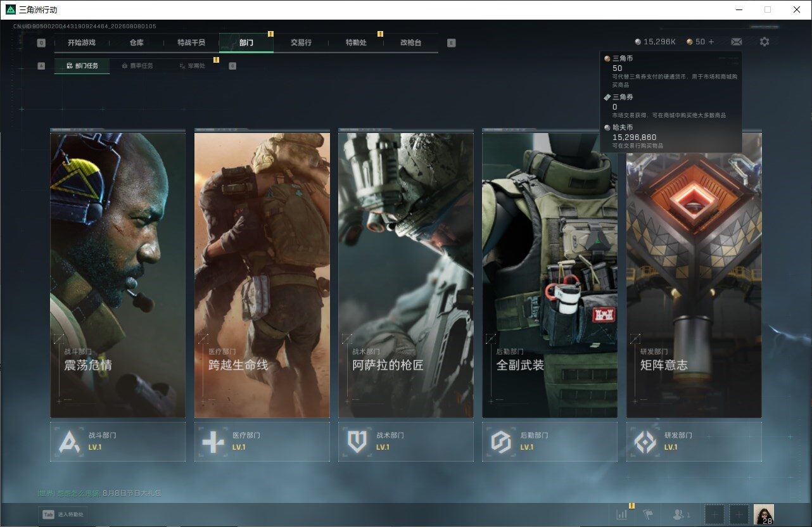The image size is (812, 527).
Task: Click the 三角洲行动 window app icon
Action: (10, 10)
